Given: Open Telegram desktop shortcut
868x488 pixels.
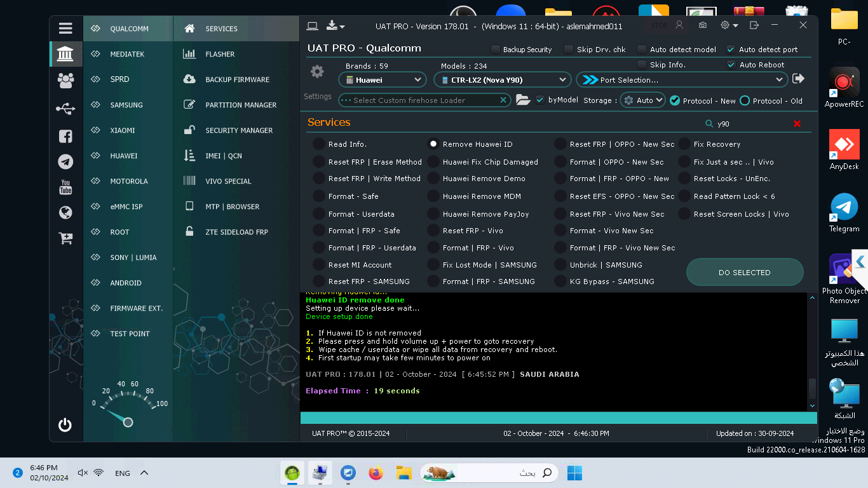Looking at the screenshot, I should (x=844, y=213).
